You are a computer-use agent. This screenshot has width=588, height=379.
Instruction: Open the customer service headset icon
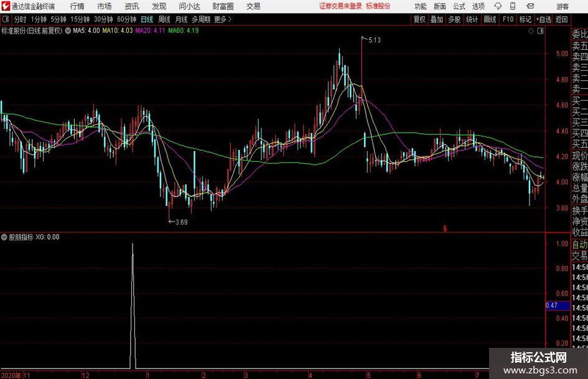click(498, 6)
